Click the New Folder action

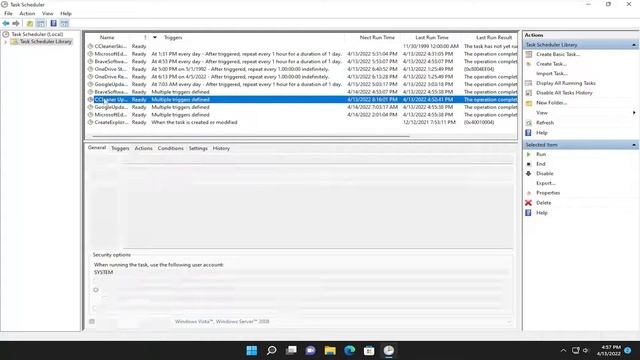pyautogui.click(x=551, y=103)
